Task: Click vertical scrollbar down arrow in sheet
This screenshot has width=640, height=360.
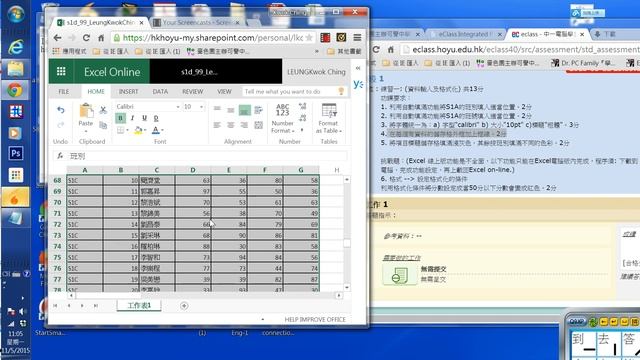Action: [347, 287]
